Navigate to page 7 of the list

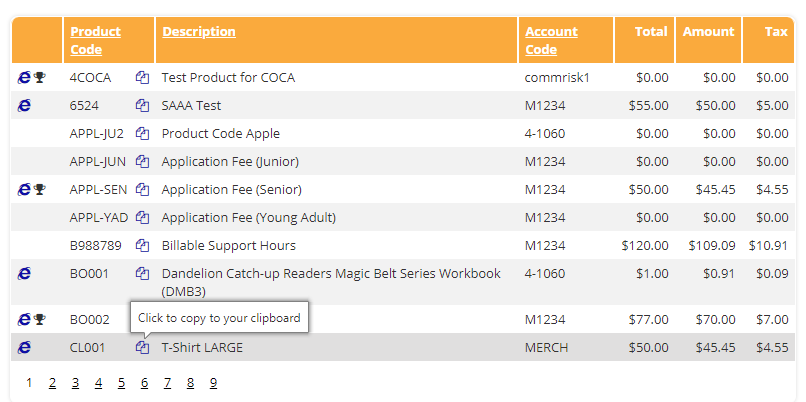coord(167,383)
